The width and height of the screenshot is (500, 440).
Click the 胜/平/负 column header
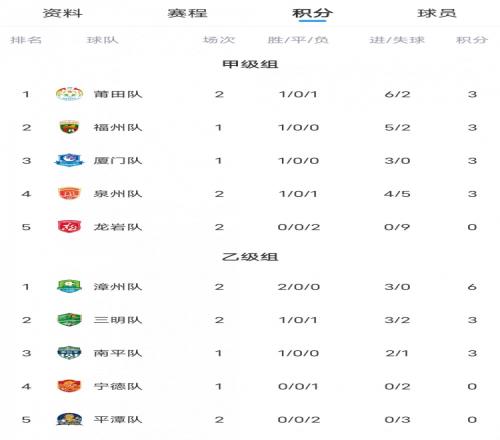click(298, 40)
